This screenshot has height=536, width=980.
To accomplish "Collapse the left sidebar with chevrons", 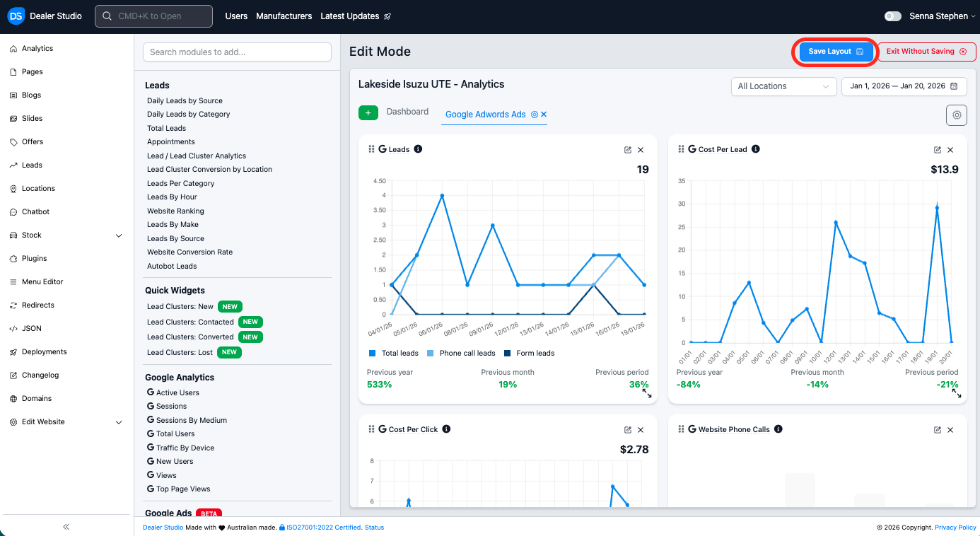I will pos(66,527).
